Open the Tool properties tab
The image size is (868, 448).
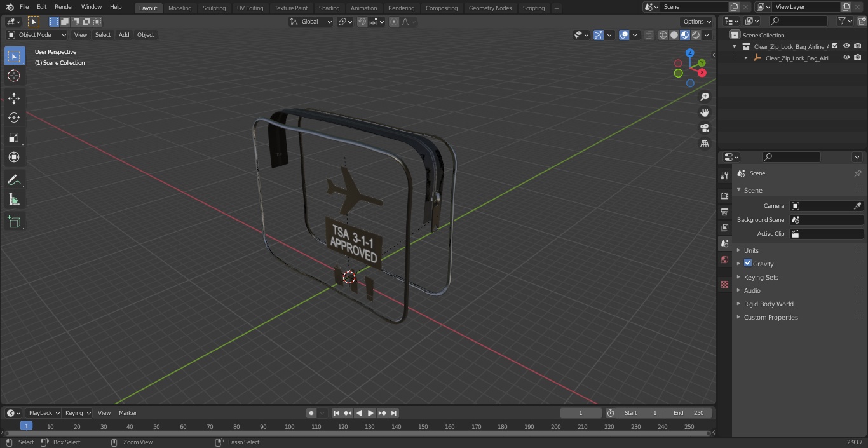point(724,175)
